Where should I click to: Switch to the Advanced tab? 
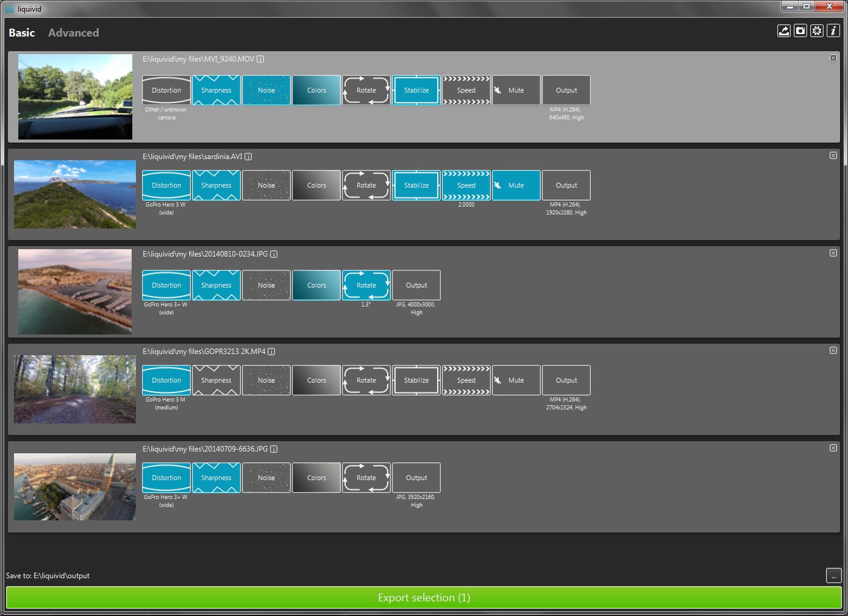click(73, 33)
